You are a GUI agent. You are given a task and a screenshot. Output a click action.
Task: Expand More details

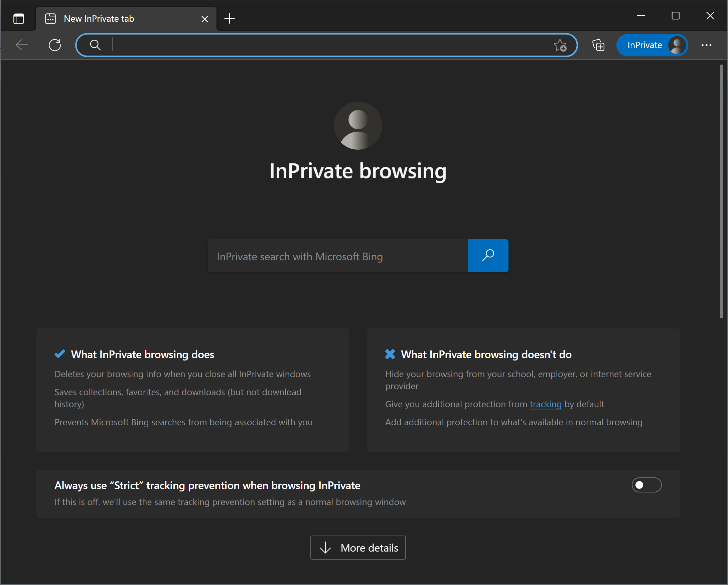358,548
